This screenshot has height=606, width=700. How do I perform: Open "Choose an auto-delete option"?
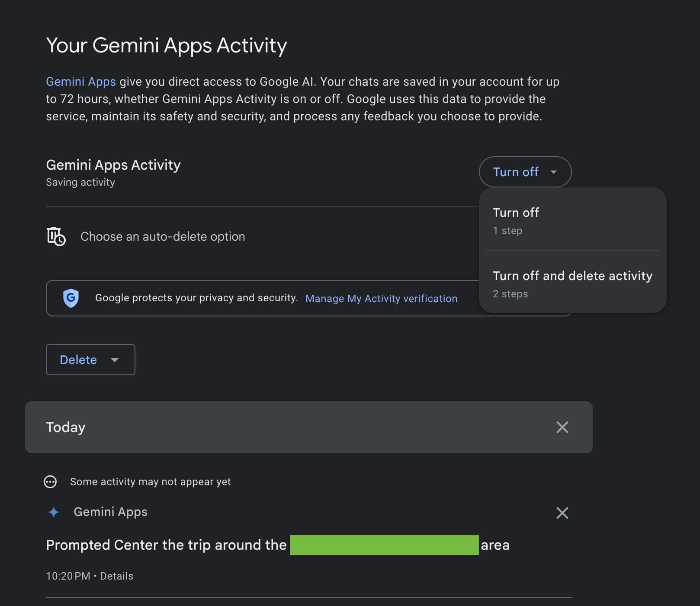click(163, 236)
